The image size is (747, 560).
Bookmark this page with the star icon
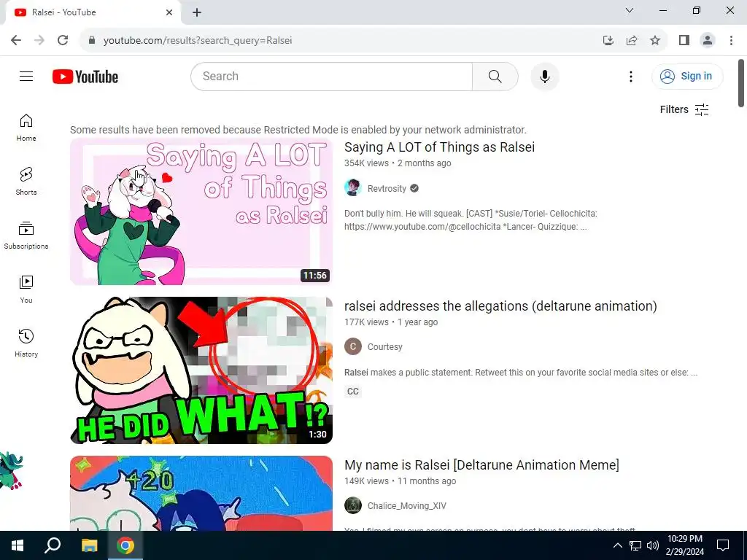pos(655,41)
